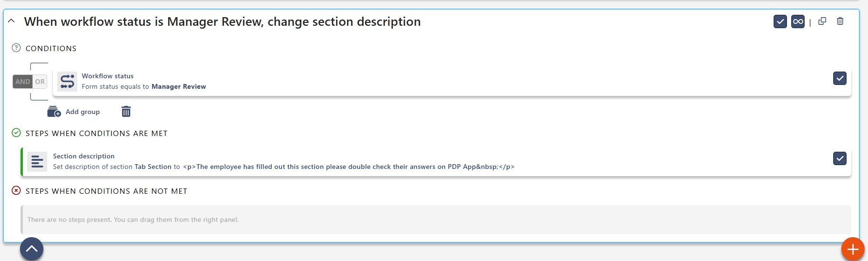Toggle the Workflow status condition checkbox

click(839, 78)
